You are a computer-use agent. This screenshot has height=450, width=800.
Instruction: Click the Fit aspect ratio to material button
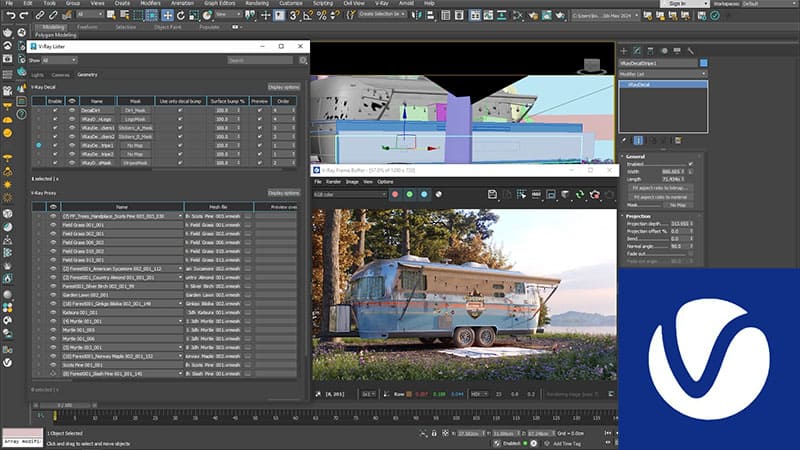tap(660, 197)
